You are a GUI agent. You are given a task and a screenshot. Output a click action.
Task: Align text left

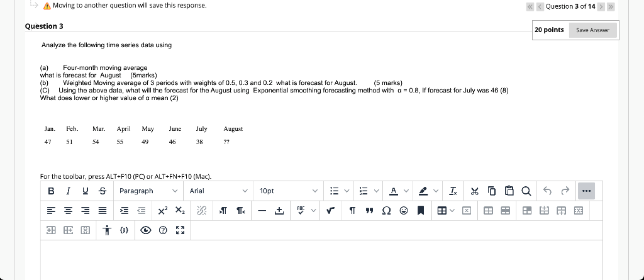[x=51, y=211]
